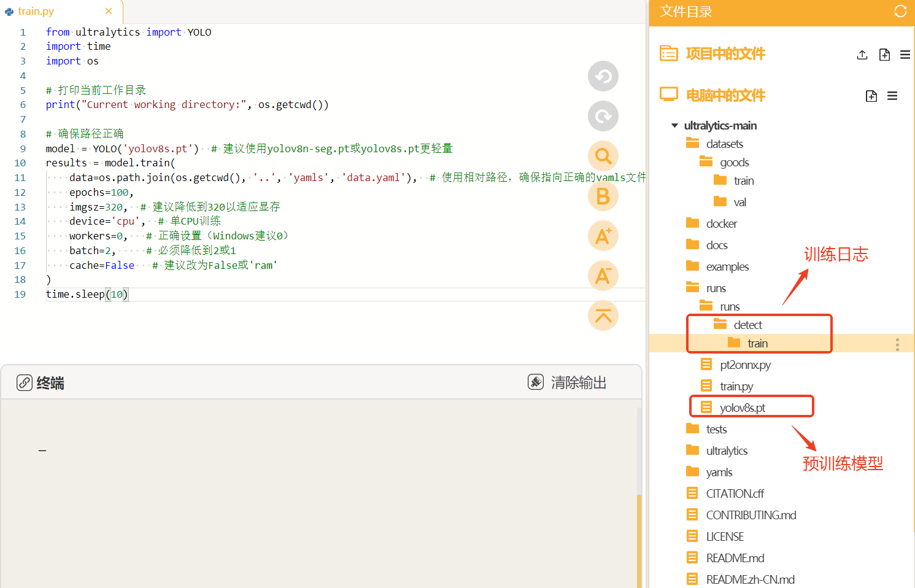The width and height of the screenshot is (915, 588).
Task: Place cursor on line 19 time.sleep
Action: click(x=87, y=295)
